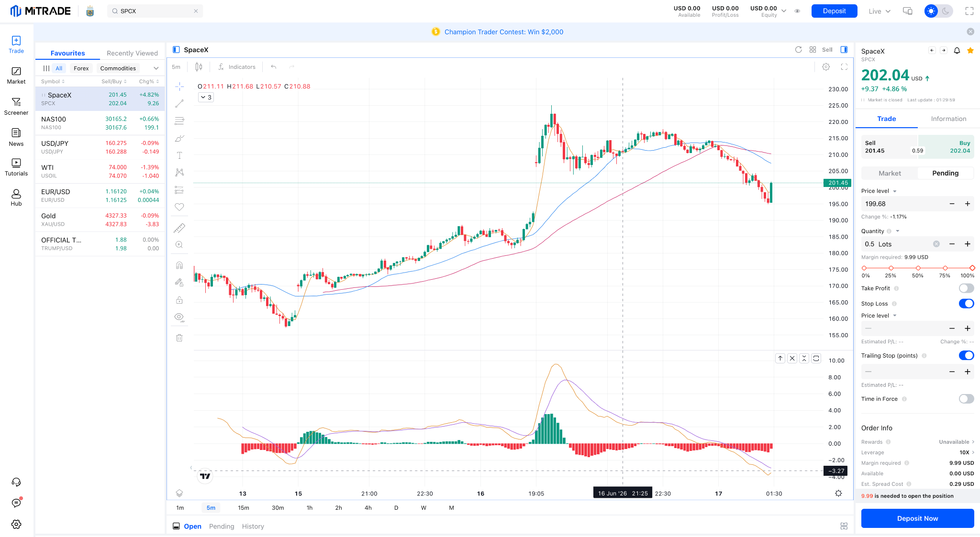This screenshot has width=980, height=537.
Task: Toggle the Time in Force switch
Action: click(x=966, y=399)
